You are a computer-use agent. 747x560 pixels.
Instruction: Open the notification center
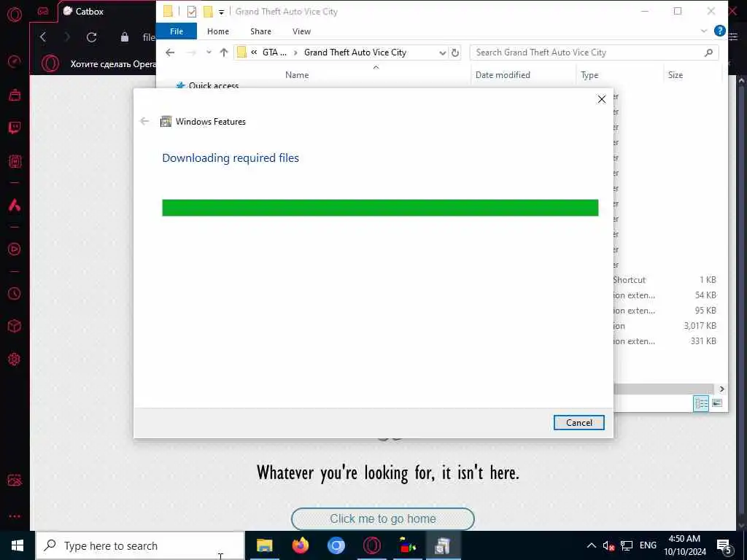pos(724,545)
